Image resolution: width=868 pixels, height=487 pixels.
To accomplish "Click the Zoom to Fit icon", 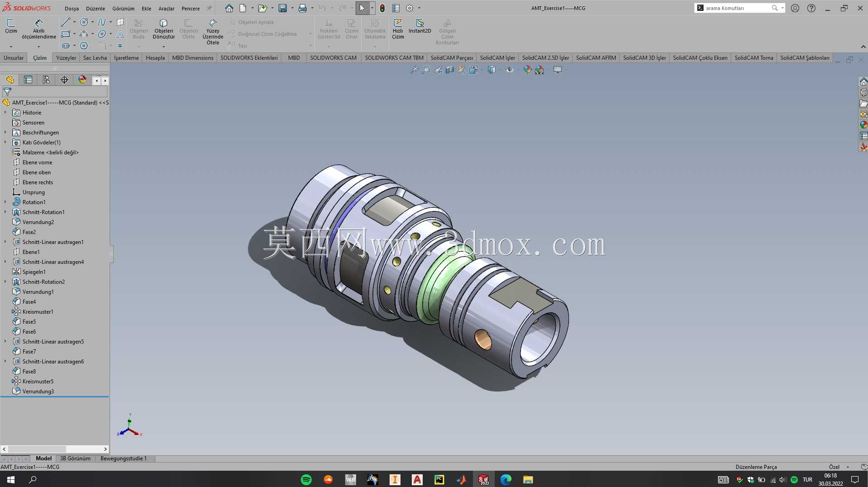I will click(x=414, y=70).
